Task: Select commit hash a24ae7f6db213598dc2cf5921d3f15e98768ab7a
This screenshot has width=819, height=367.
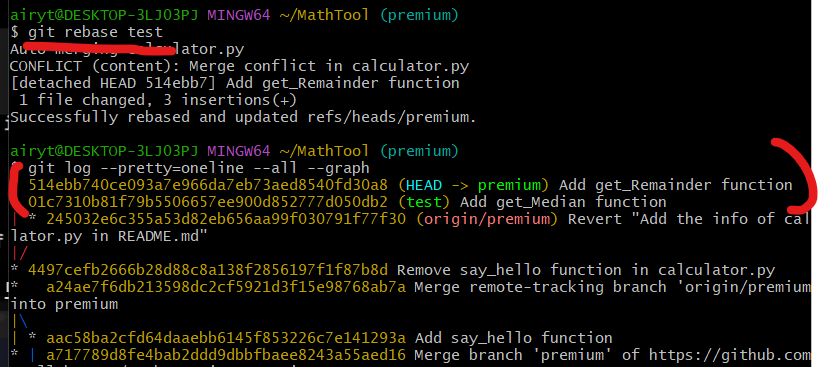Action: [226, 287]
